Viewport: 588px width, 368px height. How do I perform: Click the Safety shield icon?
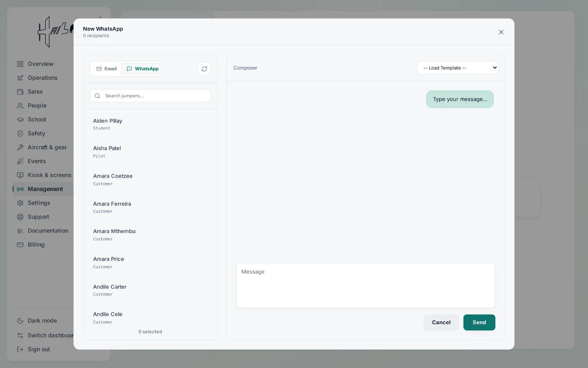point(20,134)
